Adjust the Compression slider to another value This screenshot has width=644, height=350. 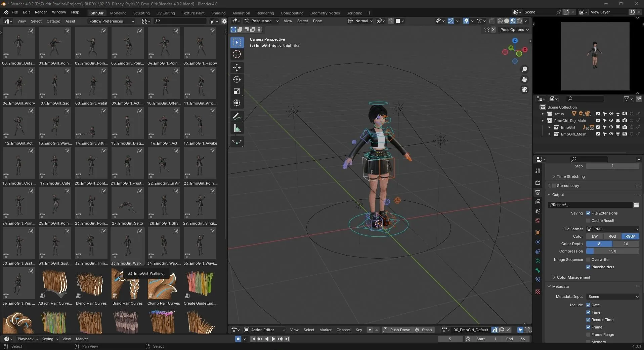click(x=612, y=251)
